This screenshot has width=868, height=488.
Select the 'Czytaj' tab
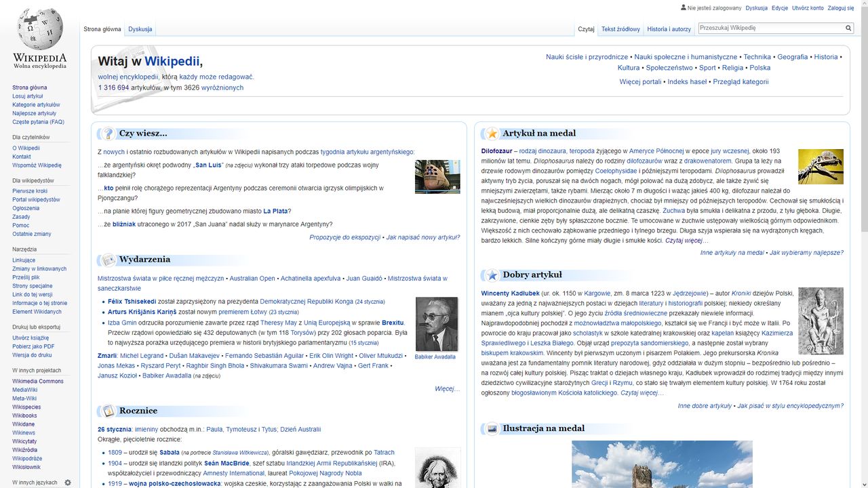point(586,29)
